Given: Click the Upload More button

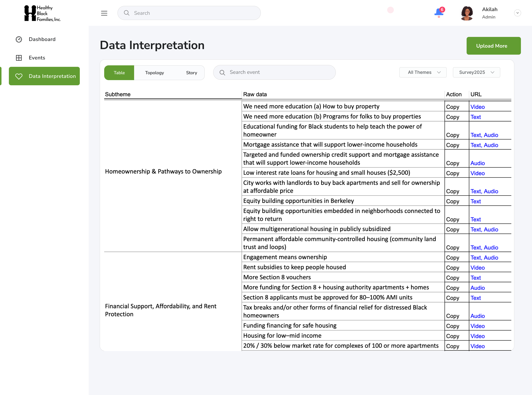Looking at the screenshot, I should point(493,46).
